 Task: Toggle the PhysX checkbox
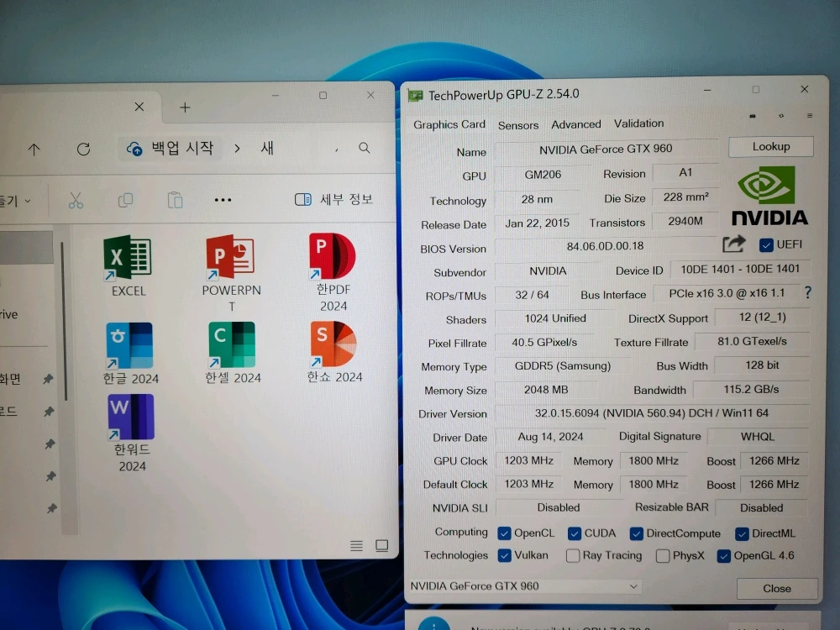(x=663, y=555)
